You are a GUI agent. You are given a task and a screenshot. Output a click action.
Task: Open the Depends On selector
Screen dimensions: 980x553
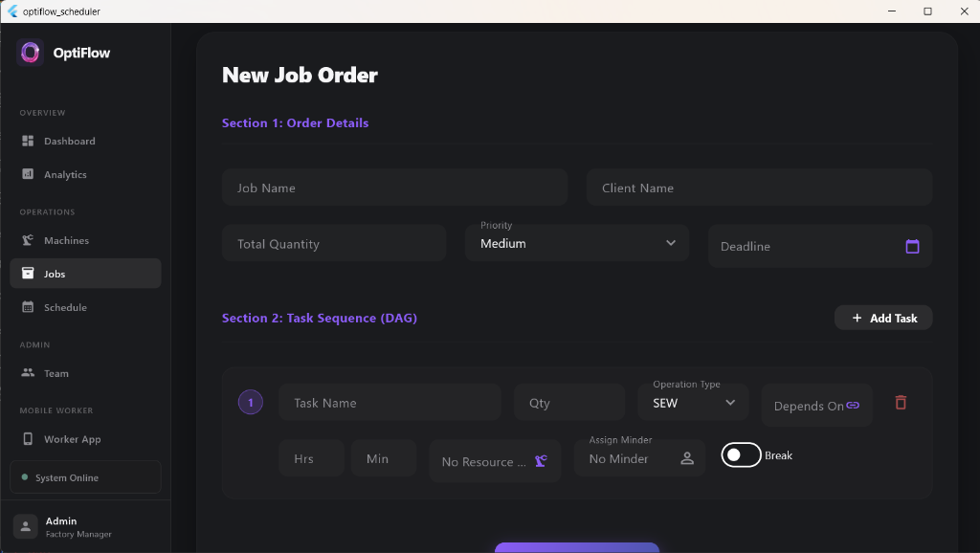(x=817, y=406)
